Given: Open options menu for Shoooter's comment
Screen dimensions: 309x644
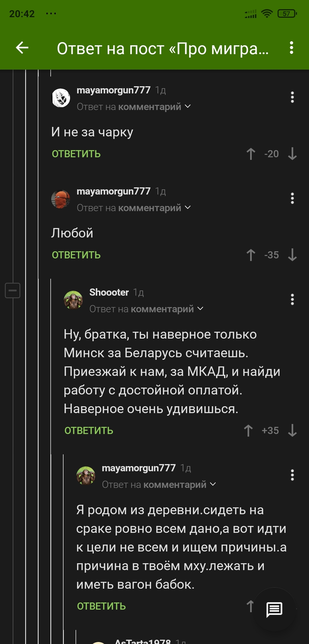Looking at the screenshot, I should 292,299.
